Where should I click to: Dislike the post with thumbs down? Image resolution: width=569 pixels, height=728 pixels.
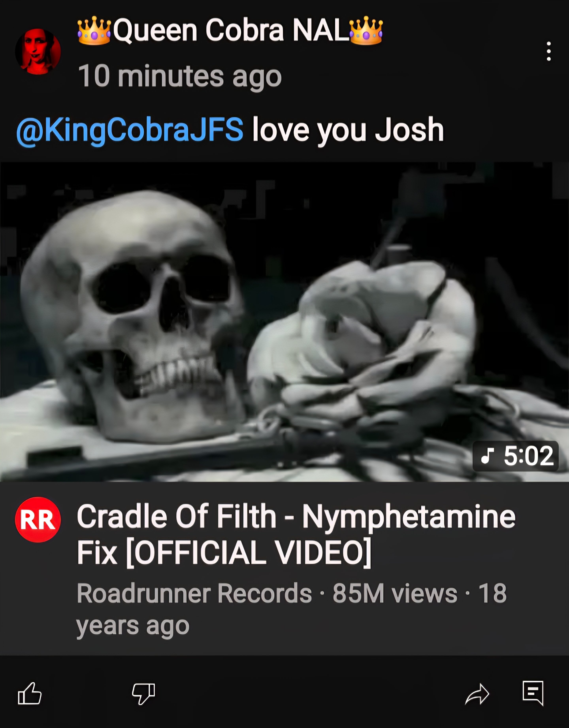(x=144, y=693)
